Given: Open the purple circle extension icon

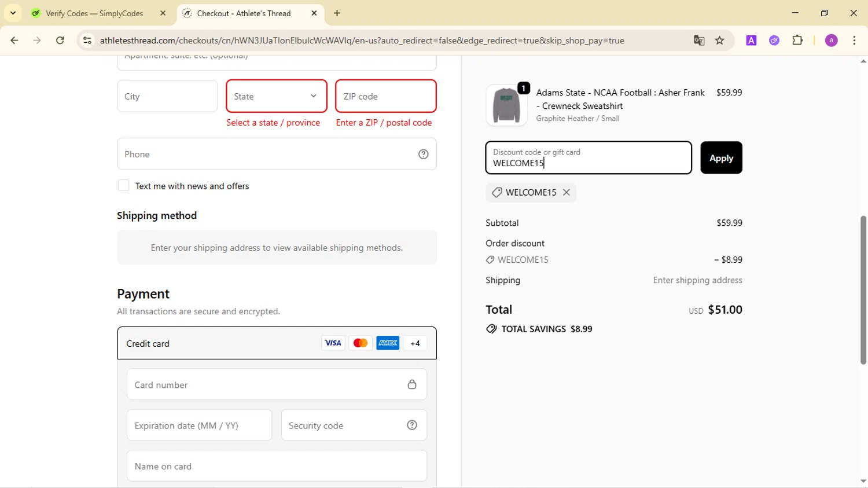Looking at the screenshot, I should [774, 41].
